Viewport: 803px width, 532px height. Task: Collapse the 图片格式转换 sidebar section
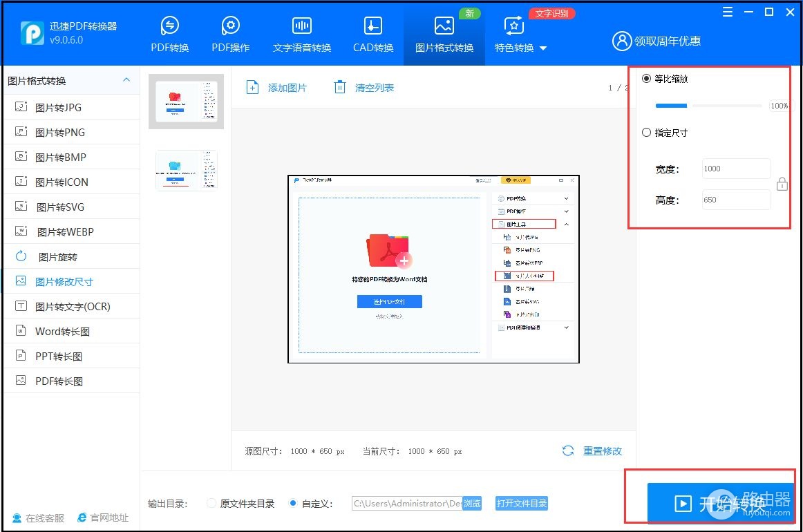click(126, 80)
